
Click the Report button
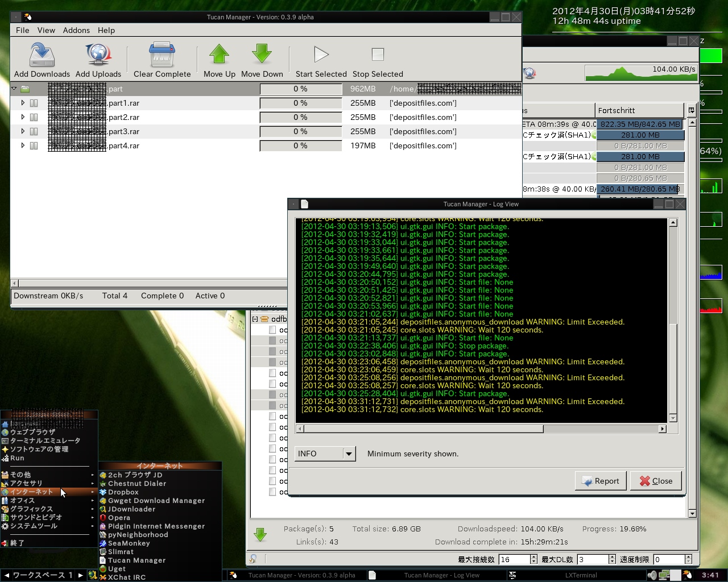[601, 481]
